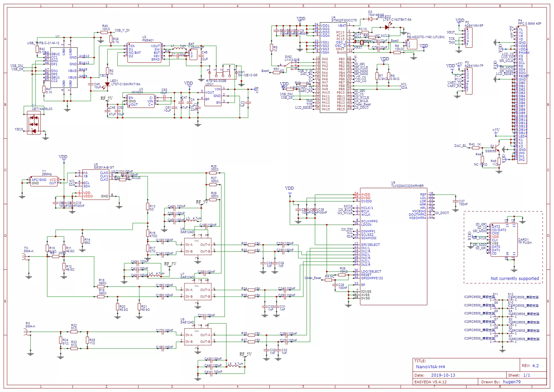The image size is (554, 392).
Task: Click the RX SMA-K connector label
Action: pyautogui.click(x=30, y=325)
